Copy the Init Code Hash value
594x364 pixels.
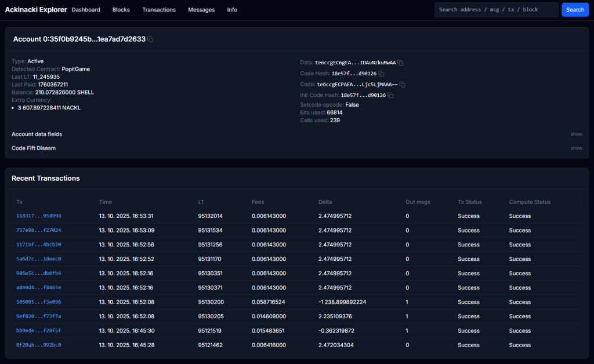[x=390, y=95]
